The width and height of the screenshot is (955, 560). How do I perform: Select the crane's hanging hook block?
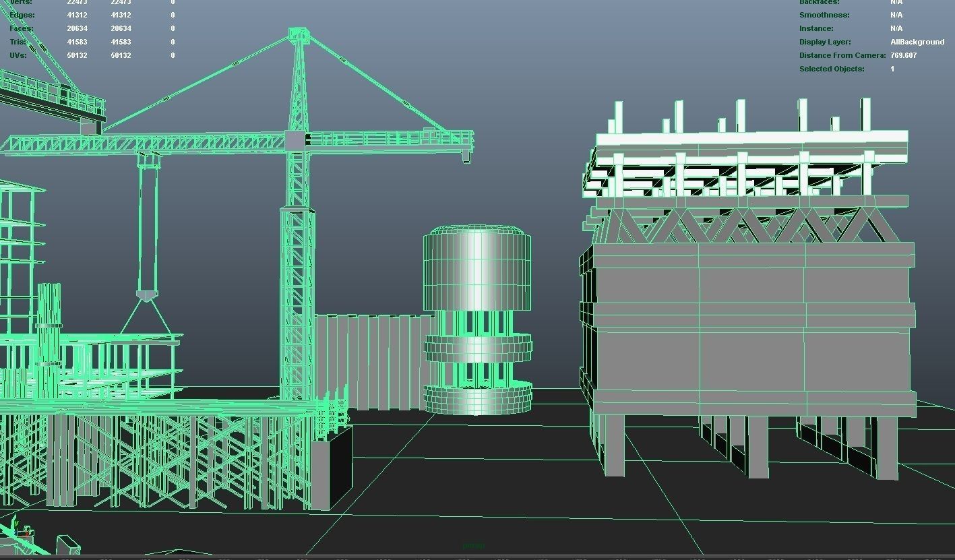[x=147, y=296]
